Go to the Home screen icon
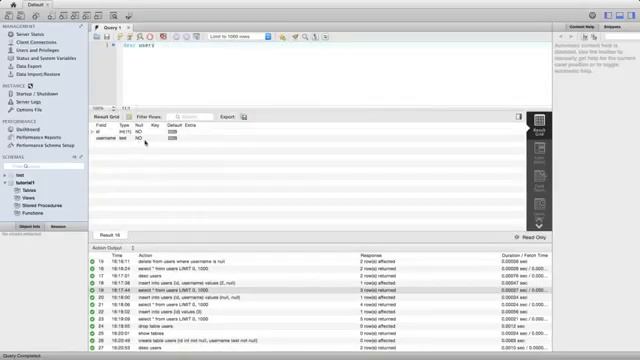 13,4
